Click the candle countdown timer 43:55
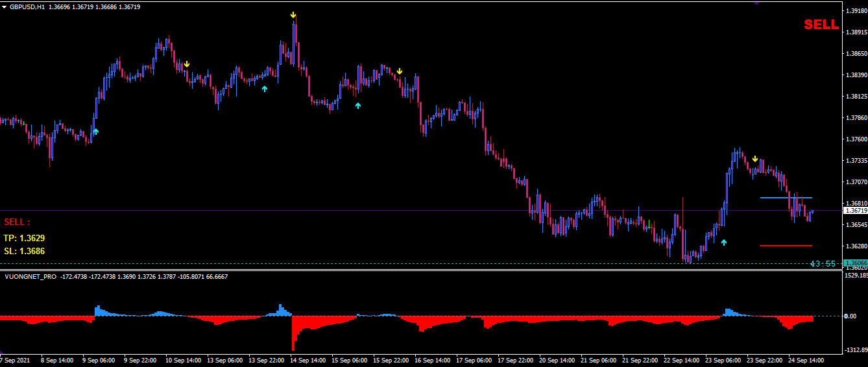 tap(825, 263)
